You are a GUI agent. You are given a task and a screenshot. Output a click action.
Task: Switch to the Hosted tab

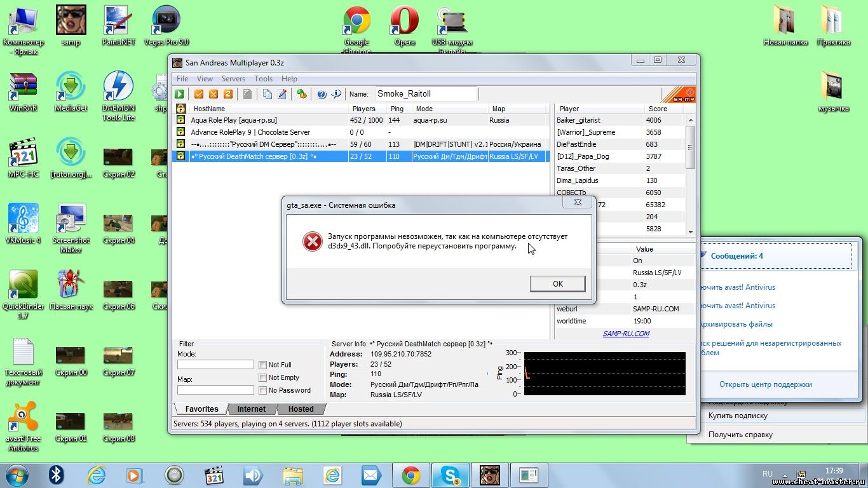[x=301, y=409]
